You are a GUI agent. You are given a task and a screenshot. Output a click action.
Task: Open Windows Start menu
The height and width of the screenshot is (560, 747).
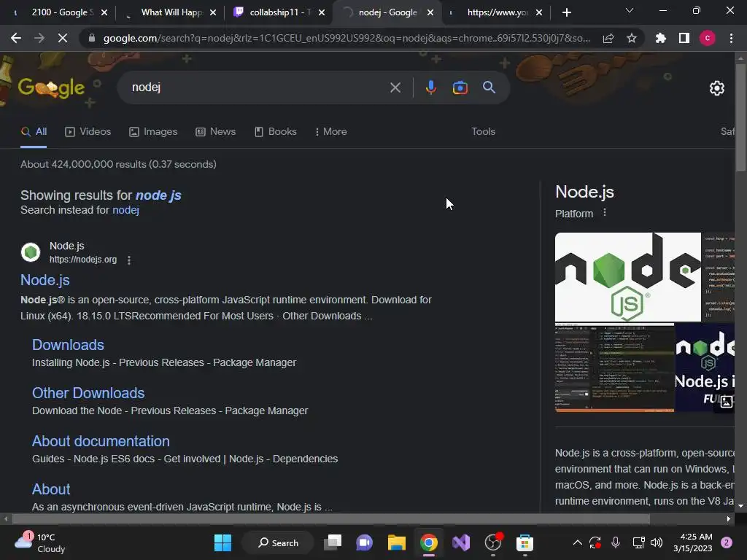(222, 542)
